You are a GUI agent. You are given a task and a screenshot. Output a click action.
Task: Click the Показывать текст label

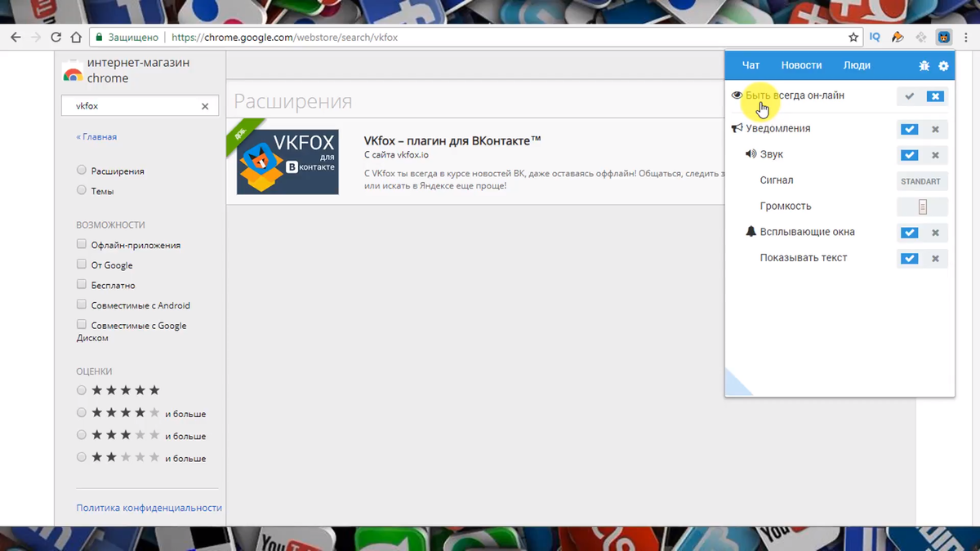[804, 258]
